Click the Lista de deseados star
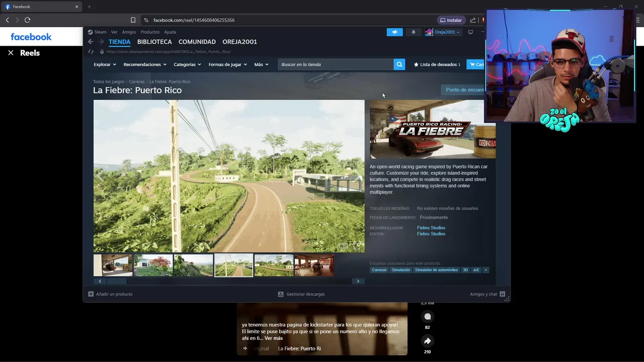Viewport: 644px width, 362px height. click(416, 64)
